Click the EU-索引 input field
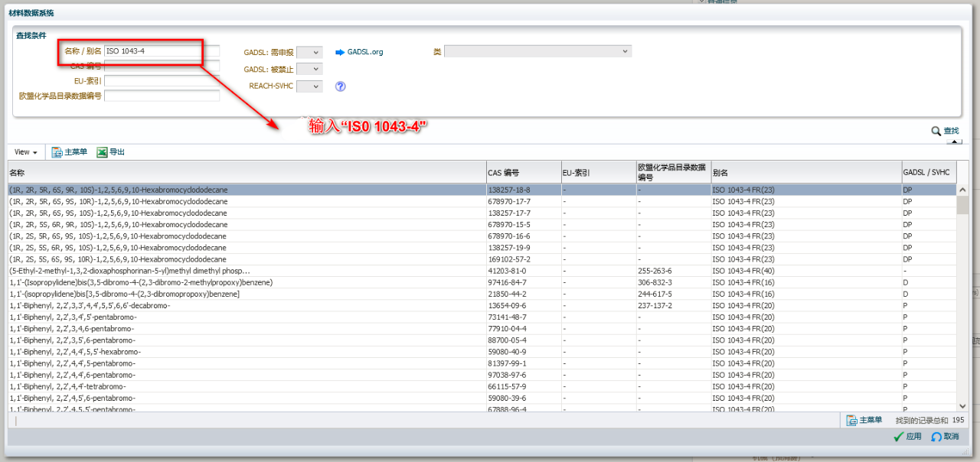Screen dimensions: 980x462 click(x=162, y=80)
